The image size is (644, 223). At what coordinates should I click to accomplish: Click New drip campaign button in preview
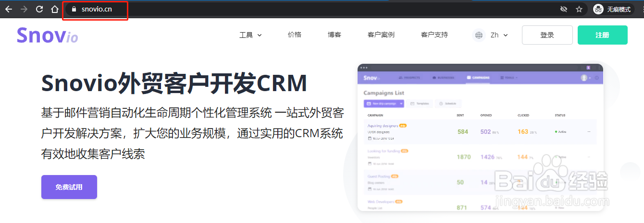384,104
